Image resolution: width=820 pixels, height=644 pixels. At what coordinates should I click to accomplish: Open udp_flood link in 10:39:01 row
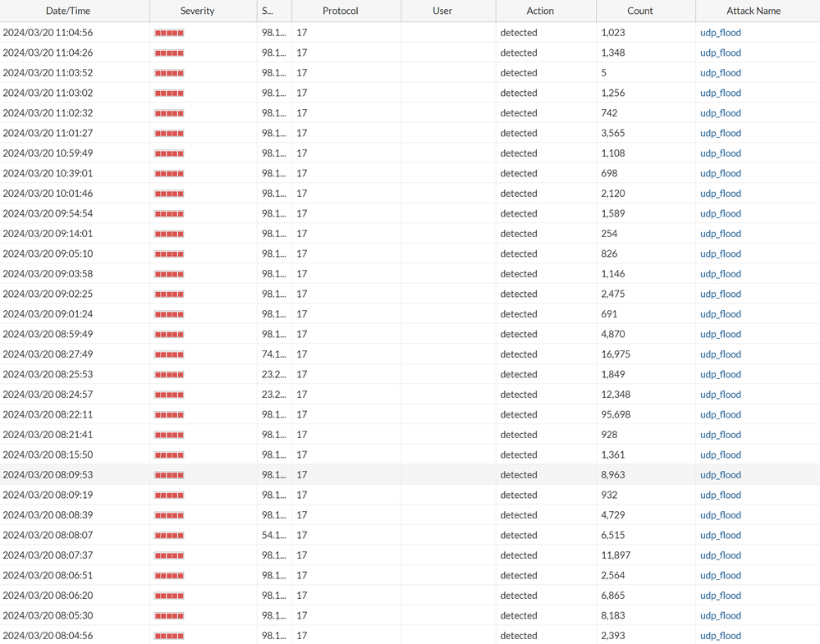click(720, 174)
